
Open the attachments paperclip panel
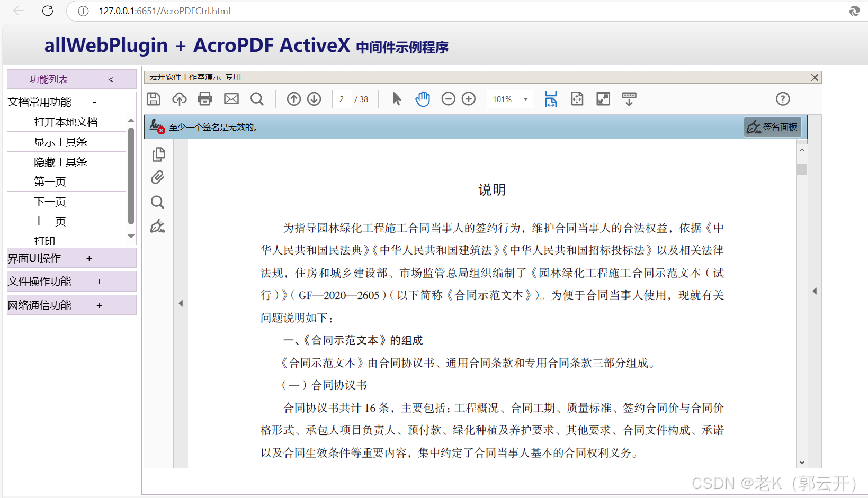[157, 177]
